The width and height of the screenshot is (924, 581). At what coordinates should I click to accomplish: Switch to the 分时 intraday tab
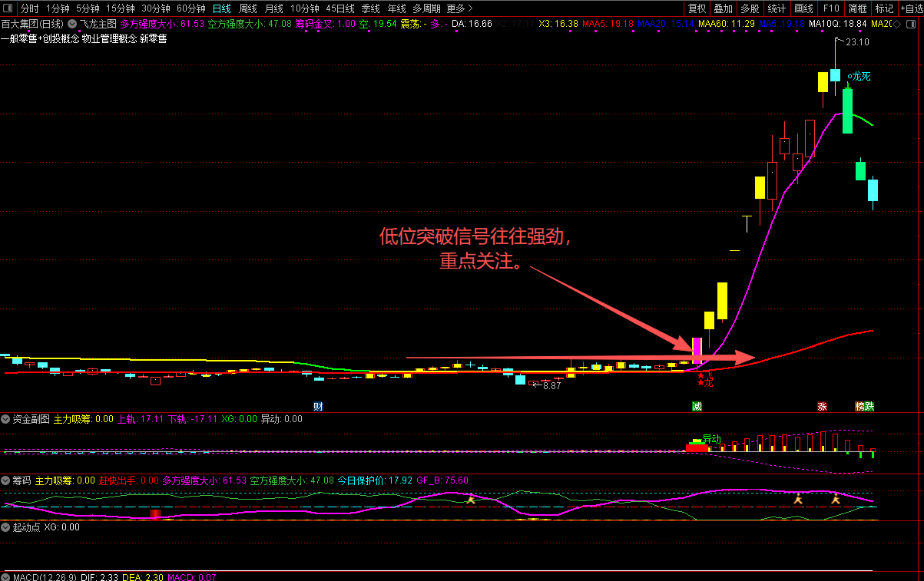(29, 8)
